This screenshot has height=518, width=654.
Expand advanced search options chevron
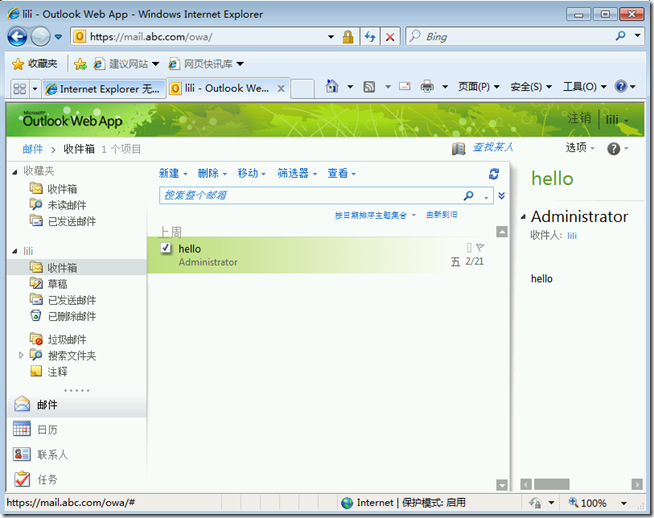coord(502,196)
